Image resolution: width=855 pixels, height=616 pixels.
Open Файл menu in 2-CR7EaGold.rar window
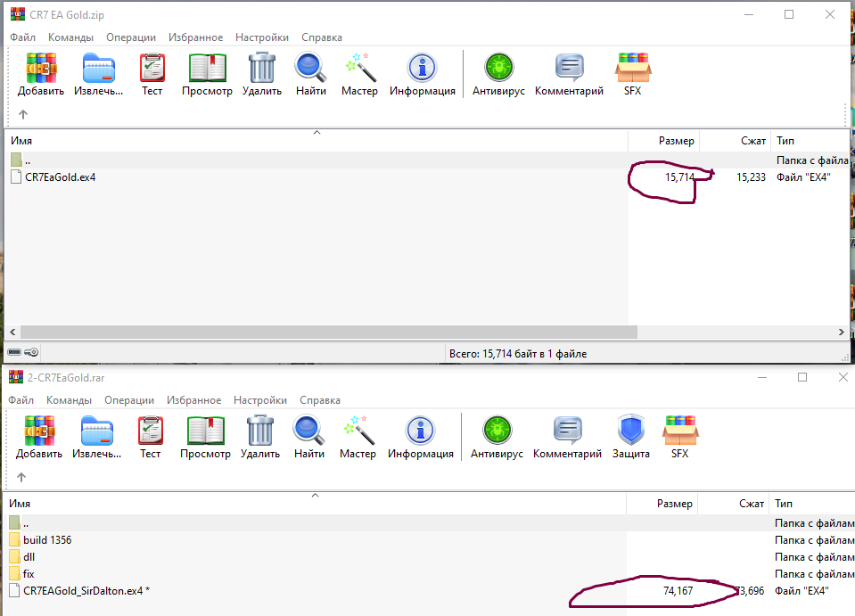pos(21,400)
